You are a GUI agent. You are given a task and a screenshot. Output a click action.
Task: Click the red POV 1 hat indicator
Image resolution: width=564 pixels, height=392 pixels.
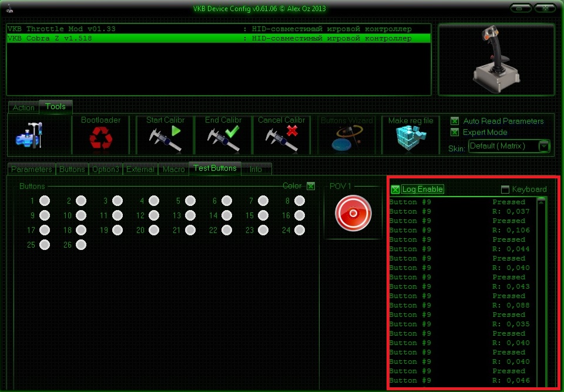(x=353, y=213)
